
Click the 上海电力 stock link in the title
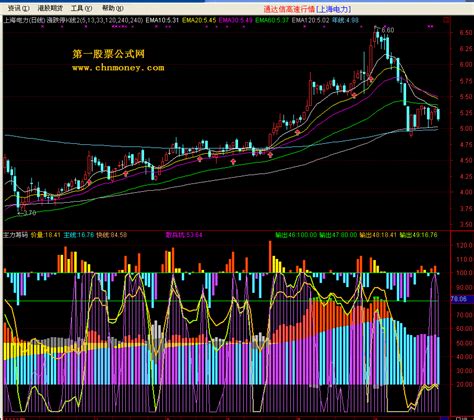coord(334,9)
